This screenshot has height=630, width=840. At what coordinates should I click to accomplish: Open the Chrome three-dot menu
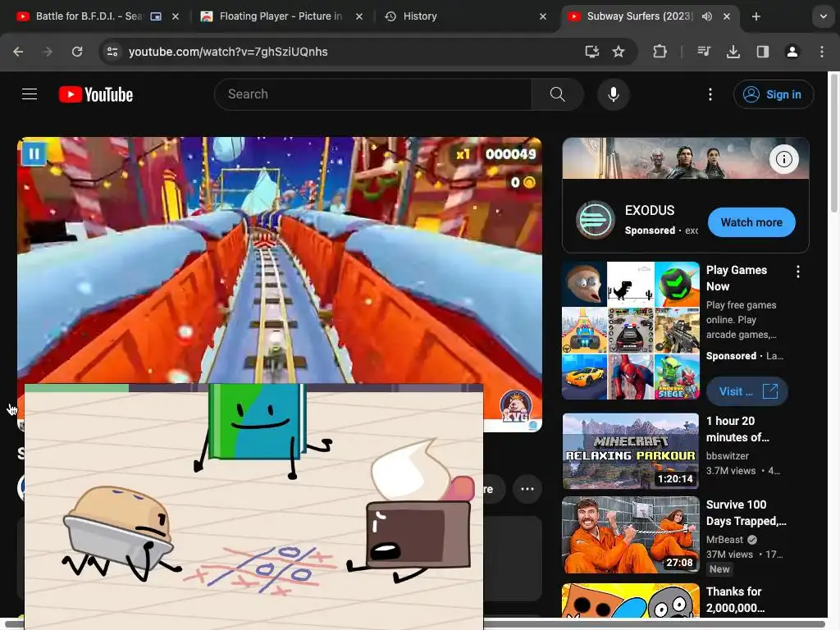(822, 52)
